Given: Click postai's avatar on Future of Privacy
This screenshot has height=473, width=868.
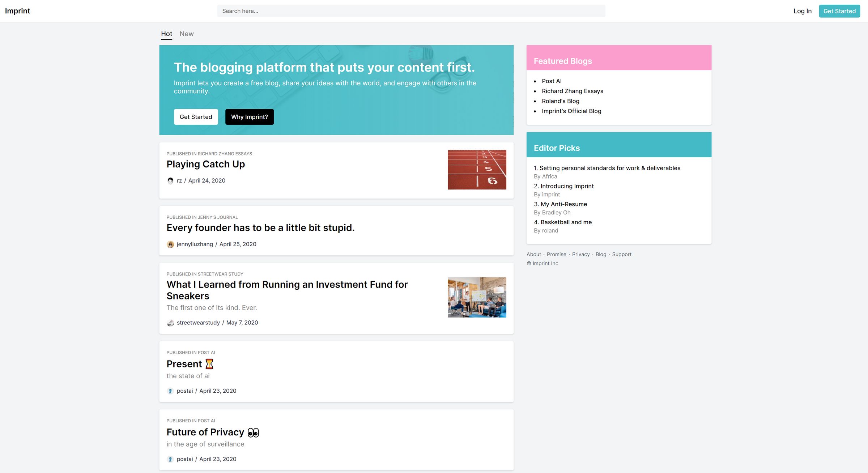Looking at the screenshot, I should (170, 459).
